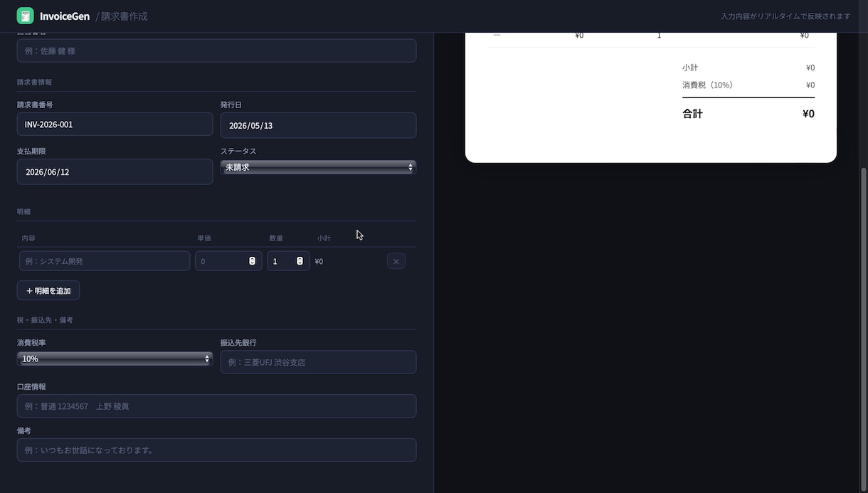Open the 消費税率 dropdown showing 10%
This screenshot has width=868, height=493.
[x=115, y=359]
